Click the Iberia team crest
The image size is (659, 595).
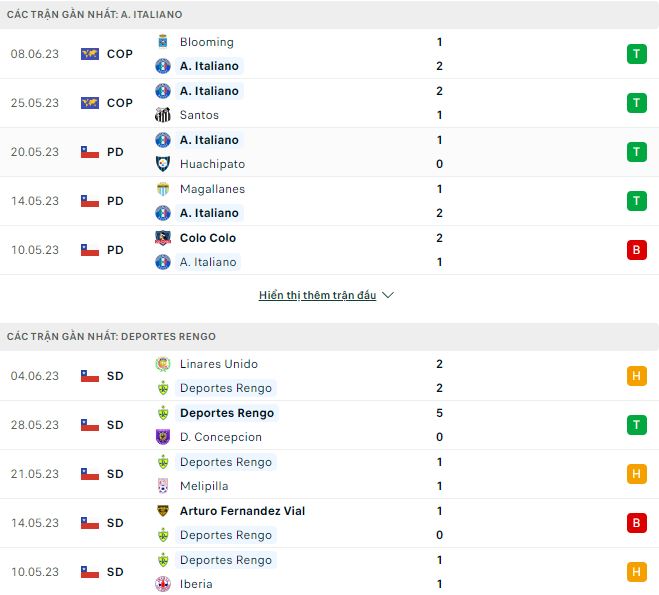[163, 584]
